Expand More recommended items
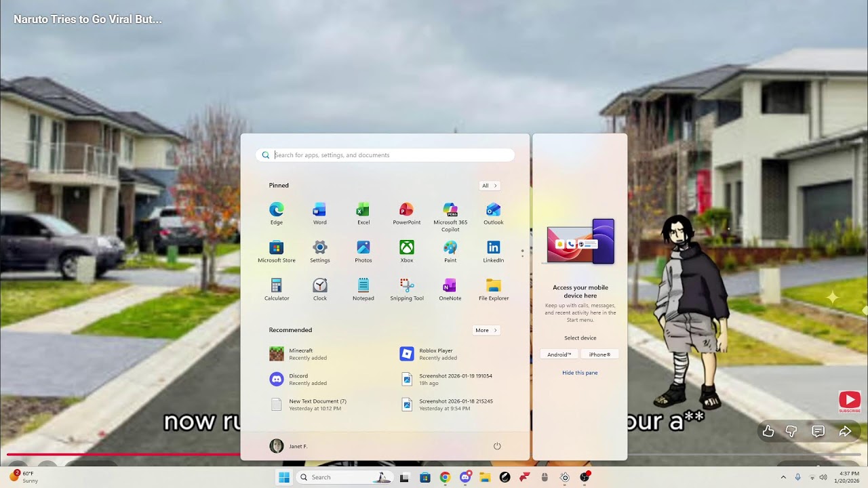 click(486, 330)
